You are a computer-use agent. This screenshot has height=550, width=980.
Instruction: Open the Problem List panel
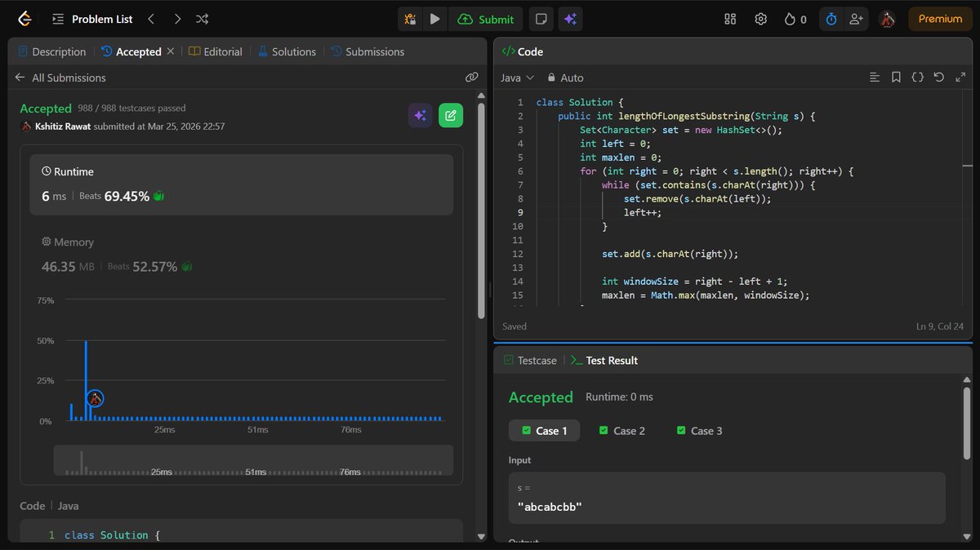pos(92,19)
